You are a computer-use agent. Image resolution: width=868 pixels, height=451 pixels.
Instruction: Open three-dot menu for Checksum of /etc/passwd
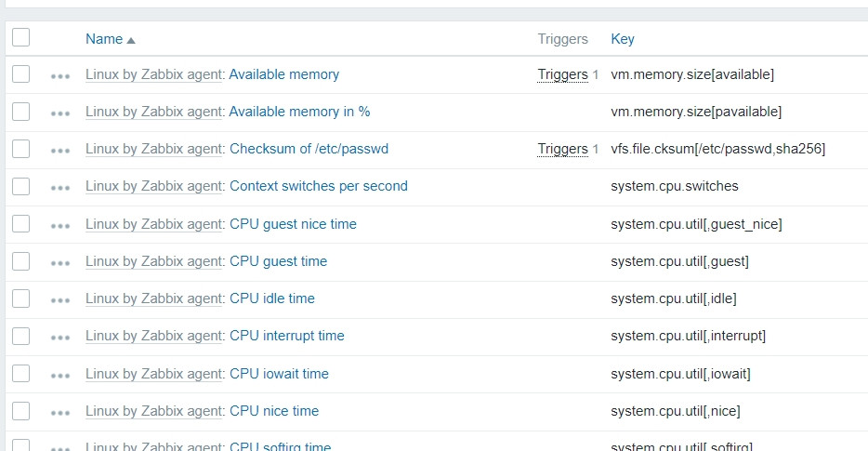60,150
